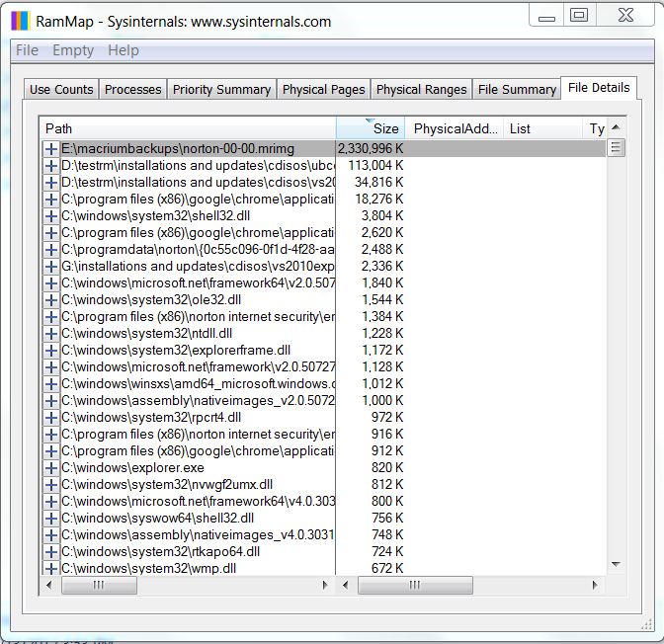Expand the ntdll.dll entry
664x644 pixels.
click(x=51, y=334)
